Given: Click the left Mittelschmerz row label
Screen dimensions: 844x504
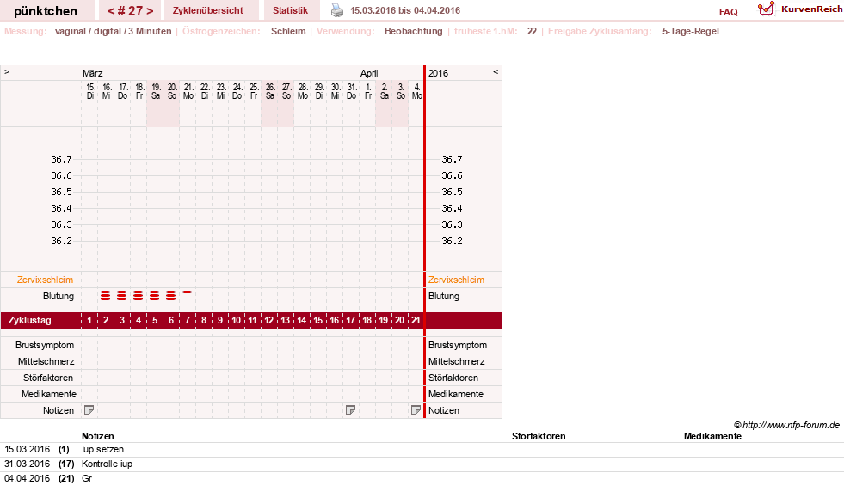Looking at the screenshot, I should (x=46, y=361).
